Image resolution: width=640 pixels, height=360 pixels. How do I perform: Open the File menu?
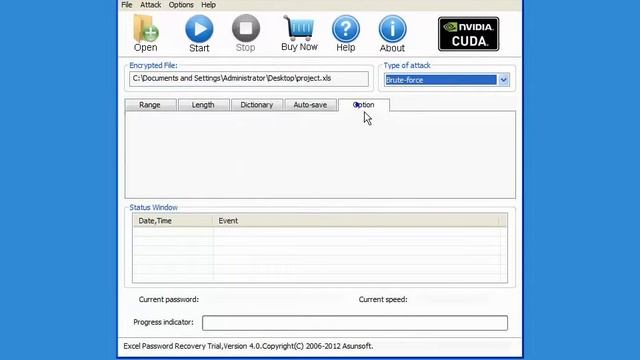click(127, 5)
